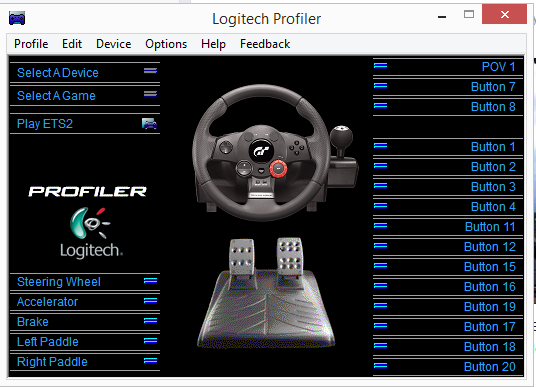Click the blue bars icon for POV 1
This screenshot has height=387, width=536.
pos(380,65)
